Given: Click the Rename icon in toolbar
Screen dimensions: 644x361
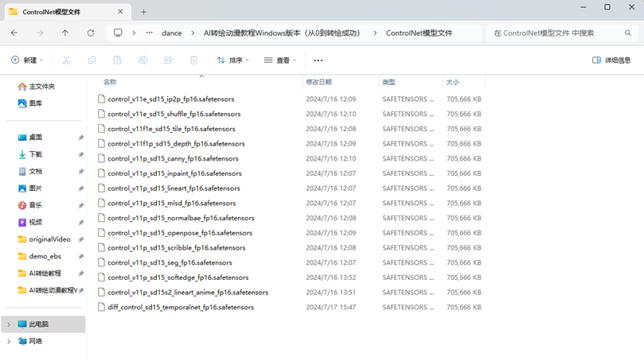Looking at the screenshot, I should [x=142, y=60].
